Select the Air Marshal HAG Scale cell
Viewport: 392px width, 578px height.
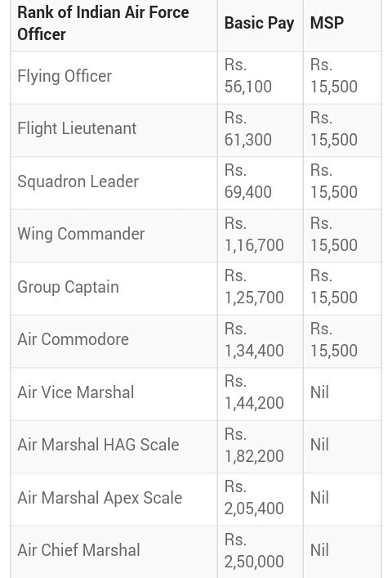114,446
